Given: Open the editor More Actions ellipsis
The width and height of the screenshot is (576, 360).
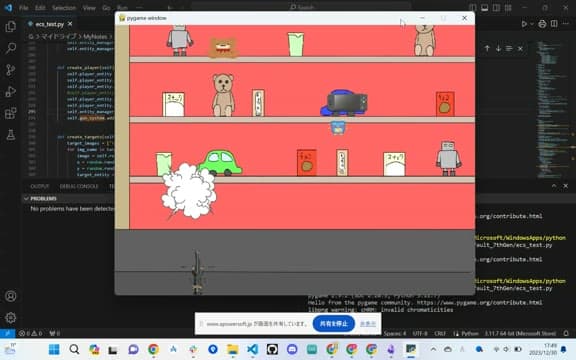Looking at the screenshot, I should (565, 24).
